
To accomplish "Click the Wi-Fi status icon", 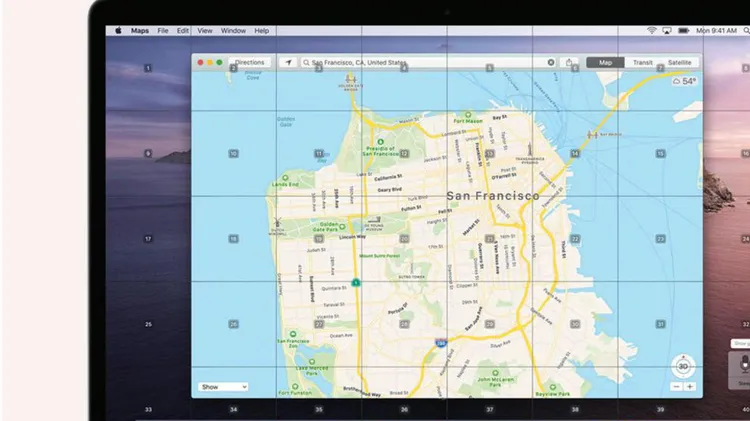I will (x=651, y=31).
